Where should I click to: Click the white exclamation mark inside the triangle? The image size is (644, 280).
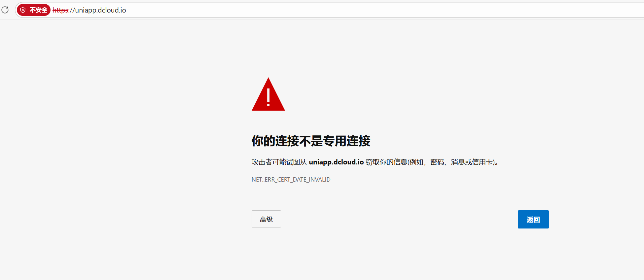[268, 97]
